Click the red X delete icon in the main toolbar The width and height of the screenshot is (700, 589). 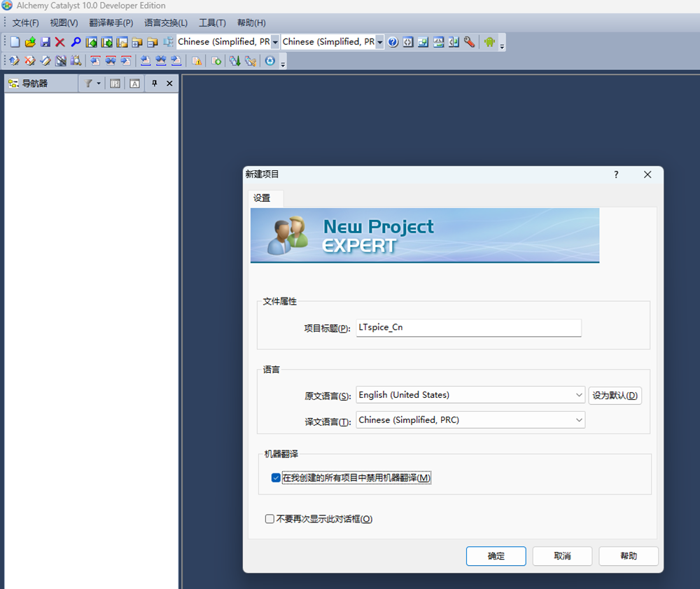pos(59,42)
